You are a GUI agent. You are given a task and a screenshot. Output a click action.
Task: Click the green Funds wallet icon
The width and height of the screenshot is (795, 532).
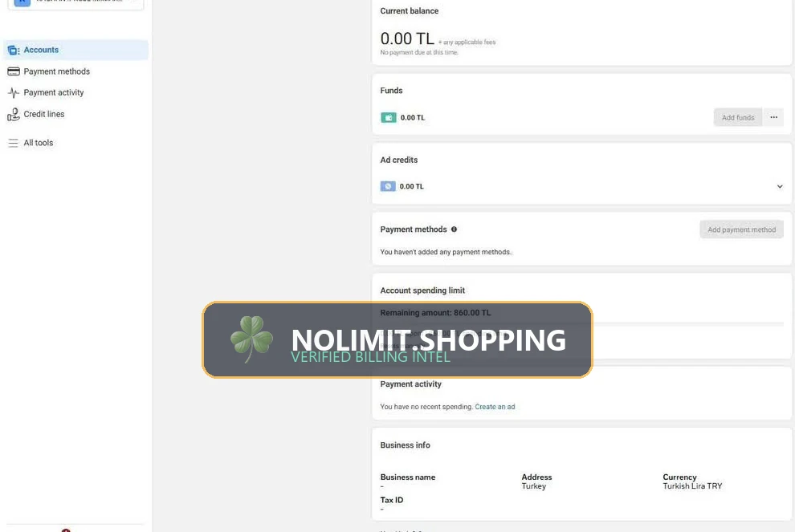click(389, 117)
